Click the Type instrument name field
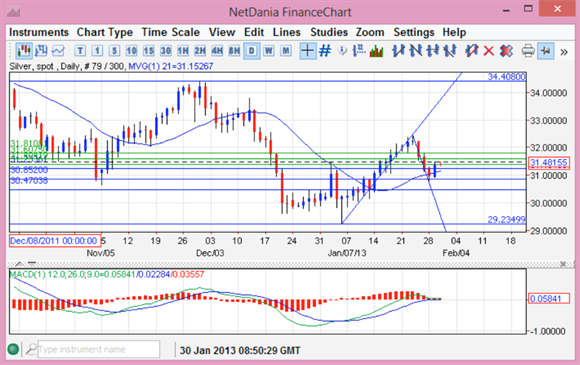580x365 pixels. 99,349
